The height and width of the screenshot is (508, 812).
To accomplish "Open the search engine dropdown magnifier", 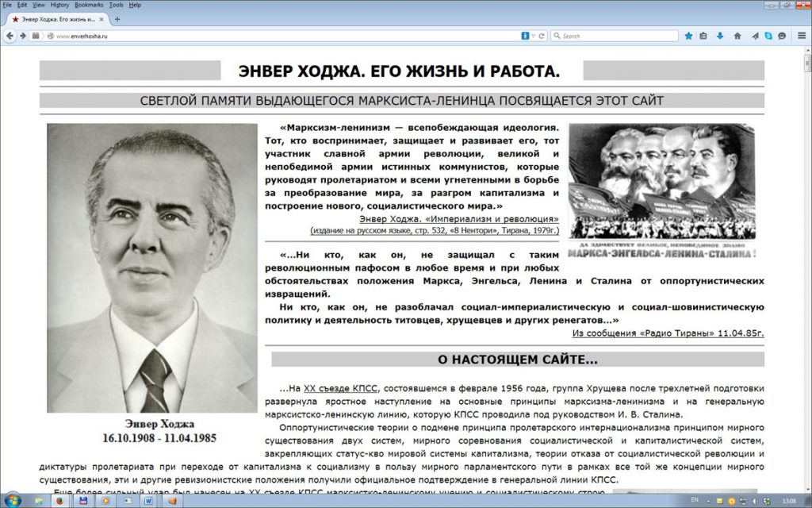I will coord(557,36).
